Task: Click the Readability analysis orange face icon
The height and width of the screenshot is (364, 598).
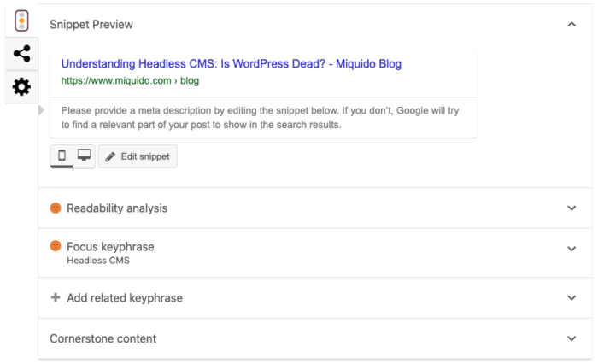Action: (56, 208)
